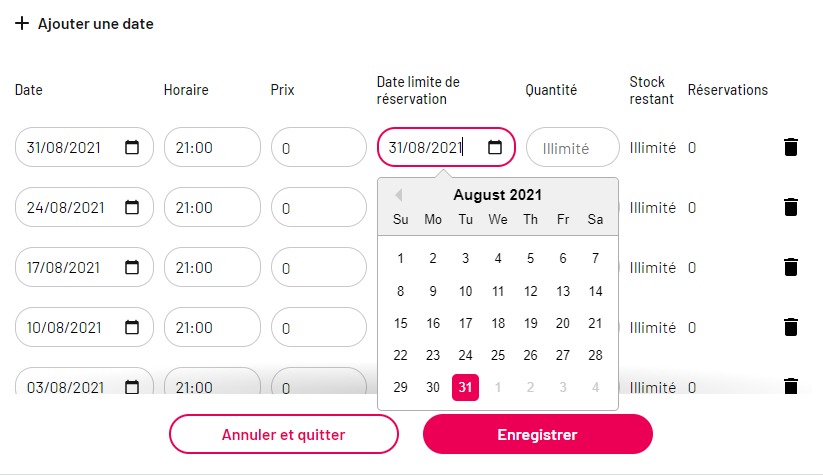The height and width of the screenshot is (476, 823).
Task: Open calendar dropdown for 10/08/2021 date
Action: click(132, 327)
